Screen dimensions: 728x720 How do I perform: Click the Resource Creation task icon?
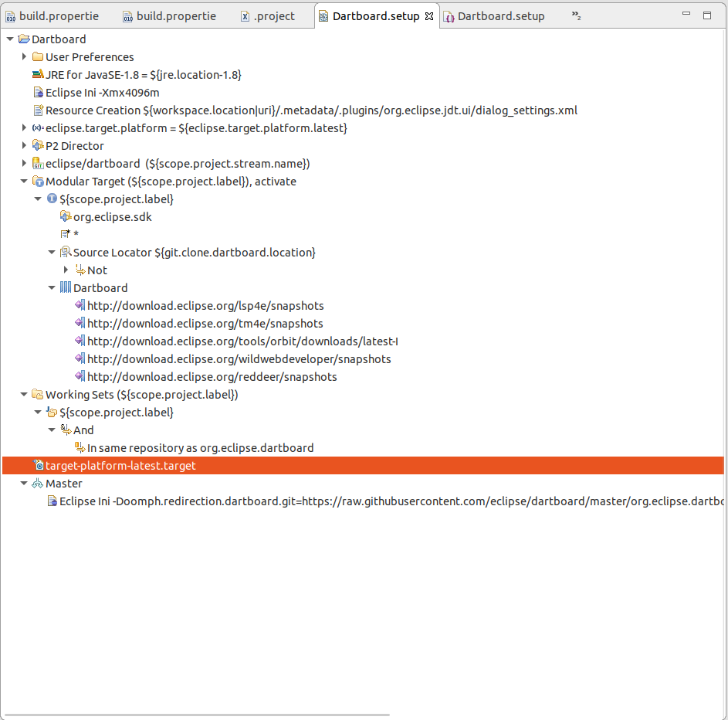pos(38,110)
